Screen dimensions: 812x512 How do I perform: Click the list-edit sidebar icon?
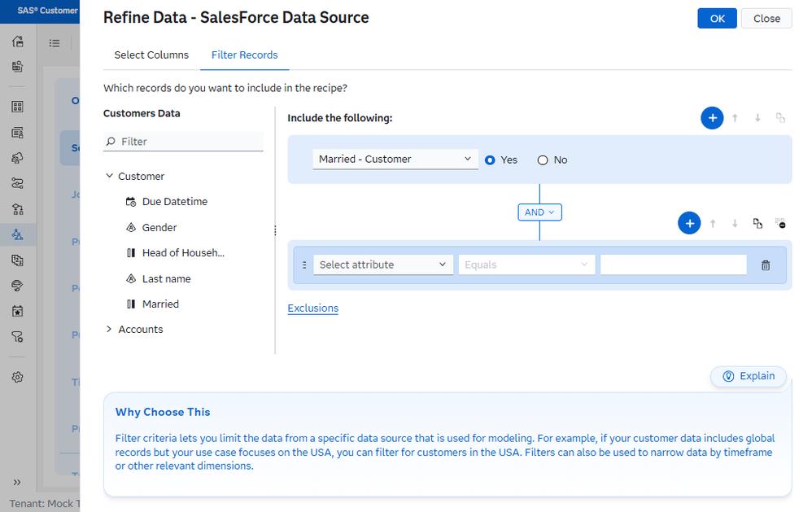[18, 133]
